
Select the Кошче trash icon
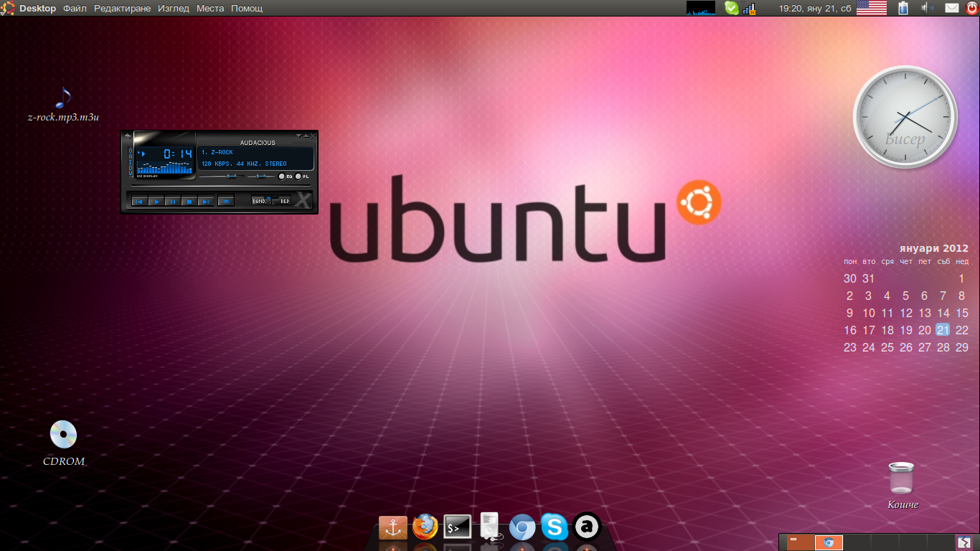(x=902, y=485)
